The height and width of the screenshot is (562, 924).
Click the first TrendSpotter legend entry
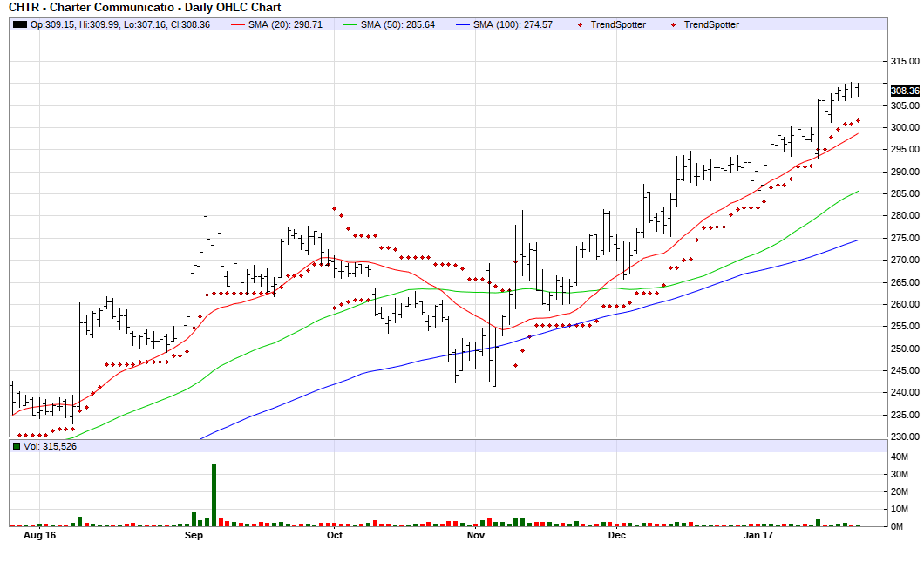coord(612,24)
